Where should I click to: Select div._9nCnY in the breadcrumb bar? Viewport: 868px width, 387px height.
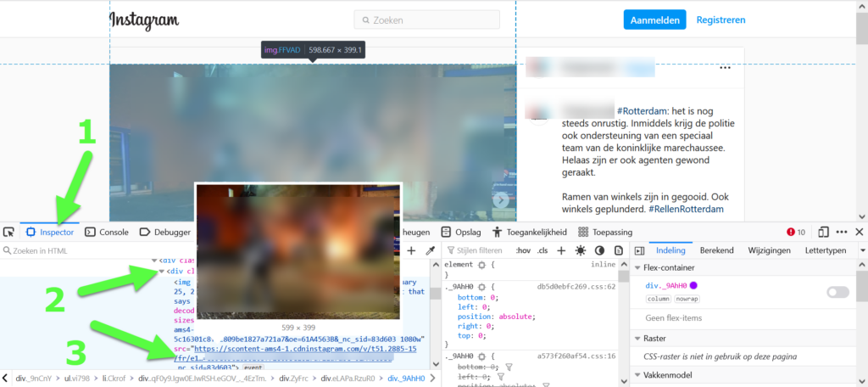pos(32,379)
